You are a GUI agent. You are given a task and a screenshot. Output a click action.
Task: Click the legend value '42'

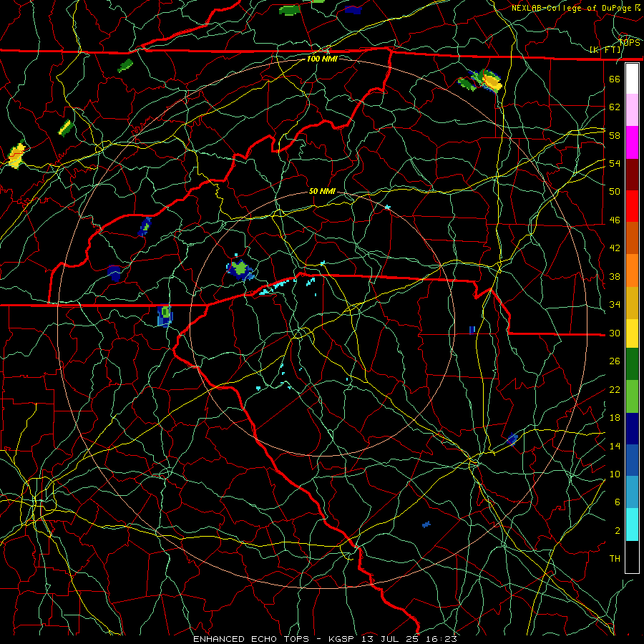(615, 248)
